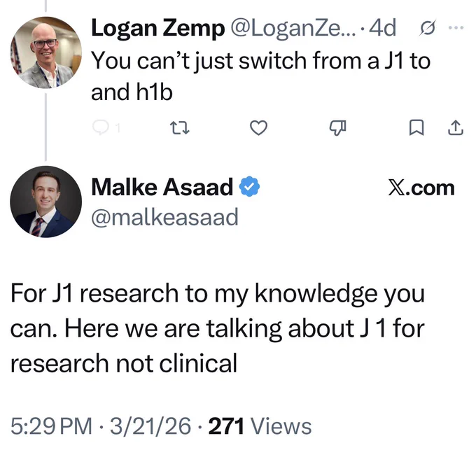Click the 271 Views count
This screenshot has height=450, width=476.
coord(260,426)
